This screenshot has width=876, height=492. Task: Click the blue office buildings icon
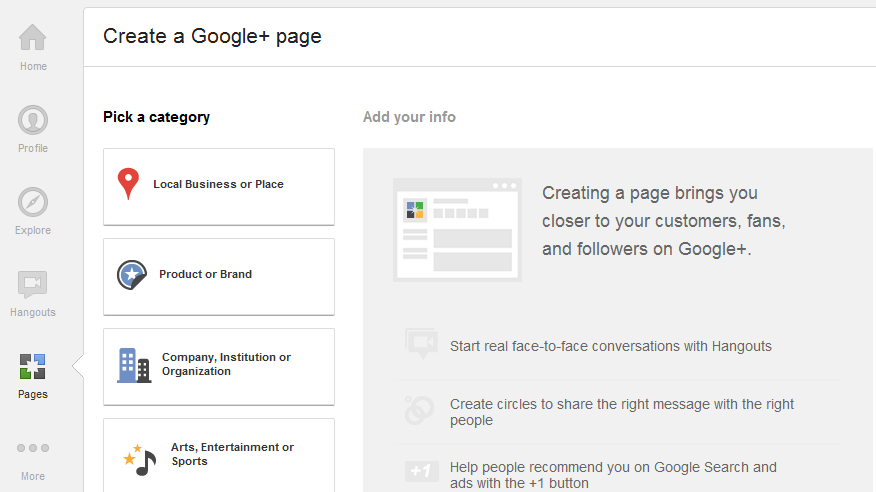click(134, 366)
